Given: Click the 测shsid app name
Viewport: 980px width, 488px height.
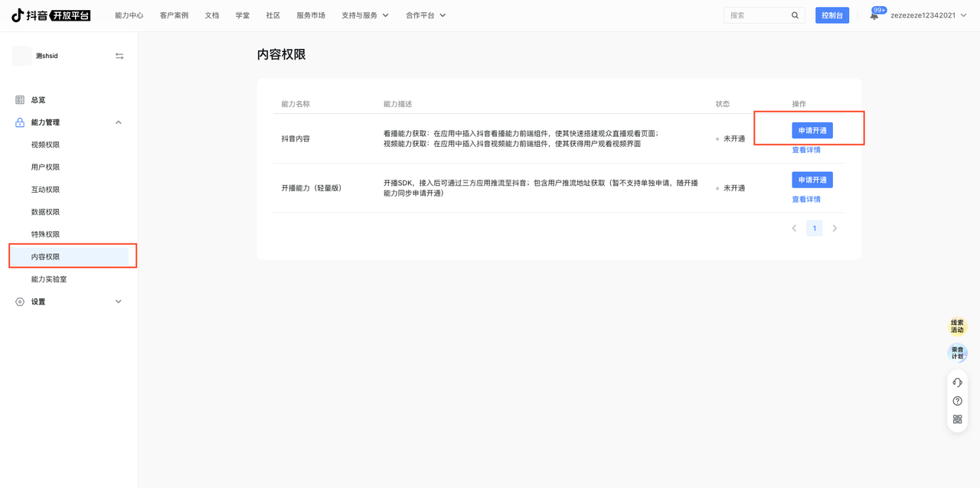Looking at the screenshot, I should click(47, 56).
